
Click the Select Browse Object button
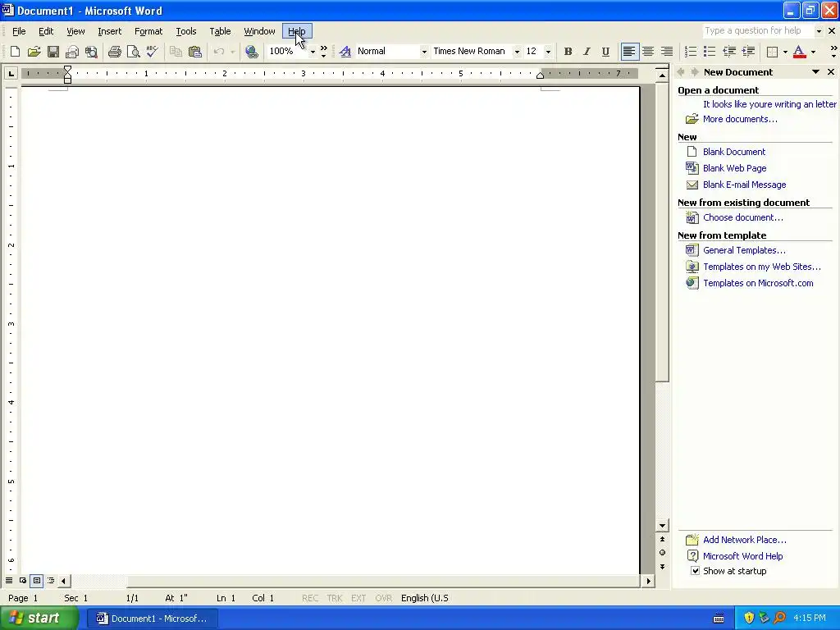(662, 553)
